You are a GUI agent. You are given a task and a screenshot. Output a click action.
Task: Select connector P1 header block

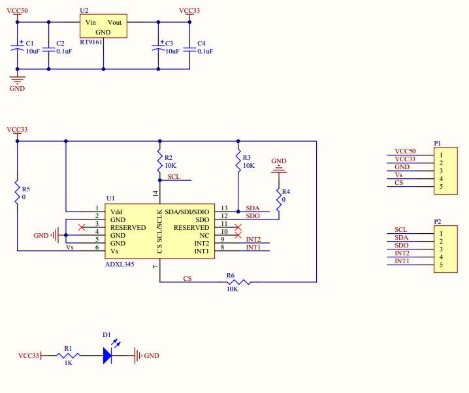coord(446,171)
